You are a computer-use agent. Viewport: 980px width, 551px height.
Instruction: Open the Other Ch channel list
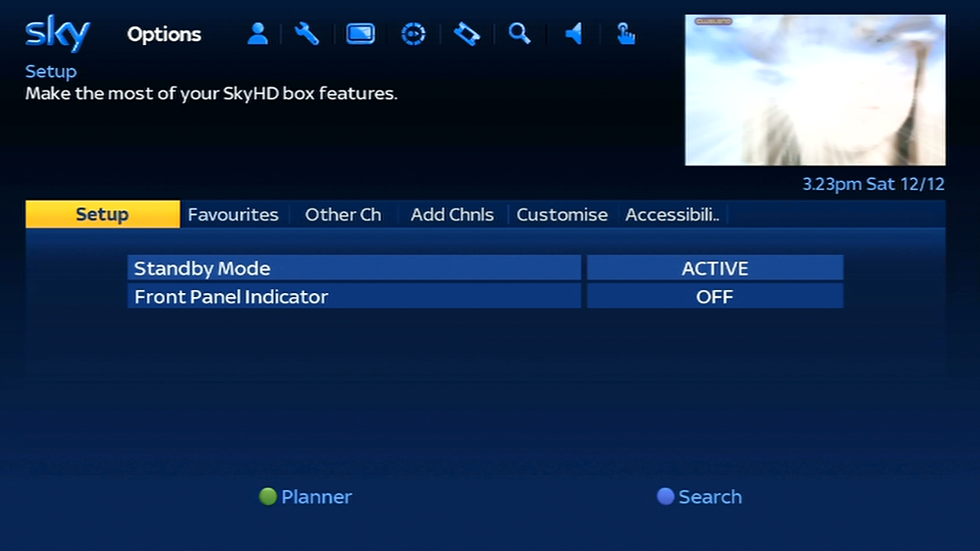[x=343, y=214]
